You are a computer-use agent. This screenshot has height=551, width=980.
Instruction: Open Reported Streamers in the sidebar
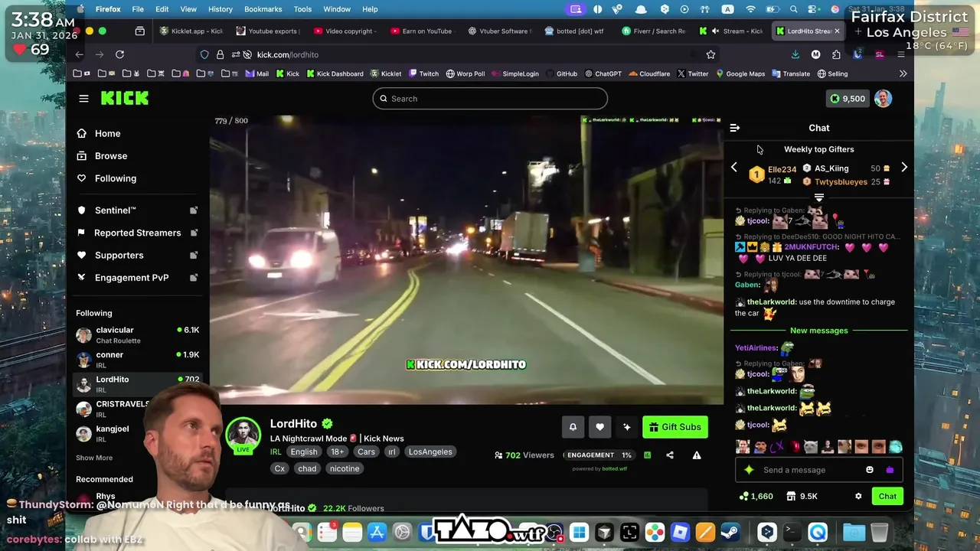(x=138, y=233)
